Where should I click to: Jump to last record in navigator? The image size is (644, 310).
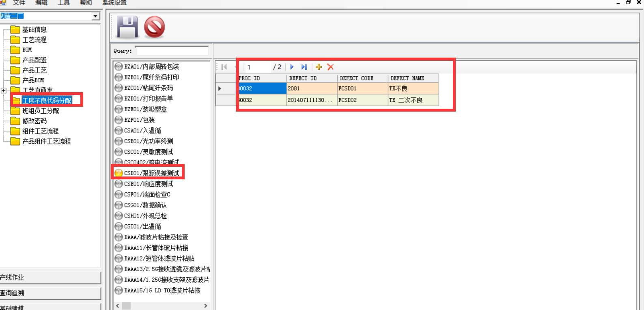(304, 67)
